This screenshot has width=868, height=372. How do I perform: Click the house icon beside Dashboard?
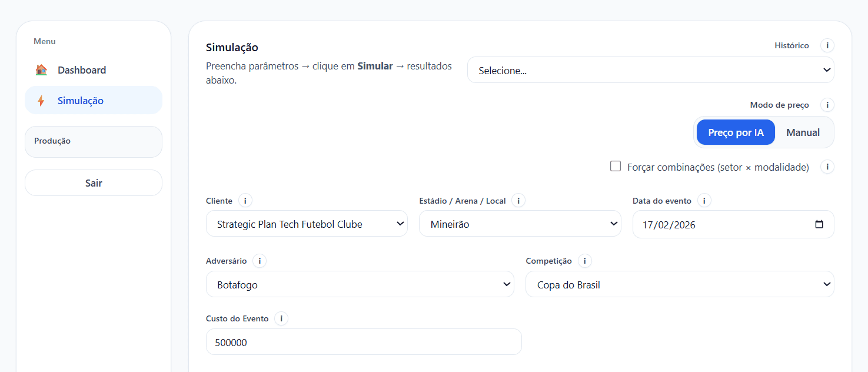point(41,69)
